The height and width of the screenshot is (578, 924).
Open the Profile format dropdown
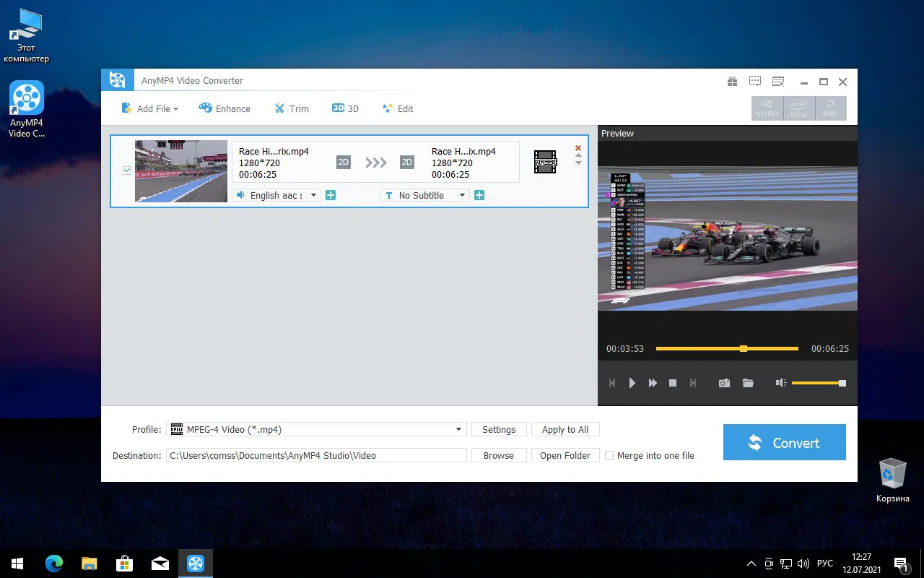pyautogui.click(x=458, y=429)
